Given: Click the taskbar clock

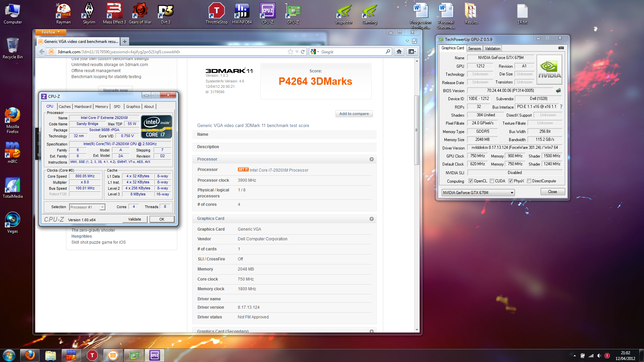Looking at the screenshot, I should click(x=625, y=356).
